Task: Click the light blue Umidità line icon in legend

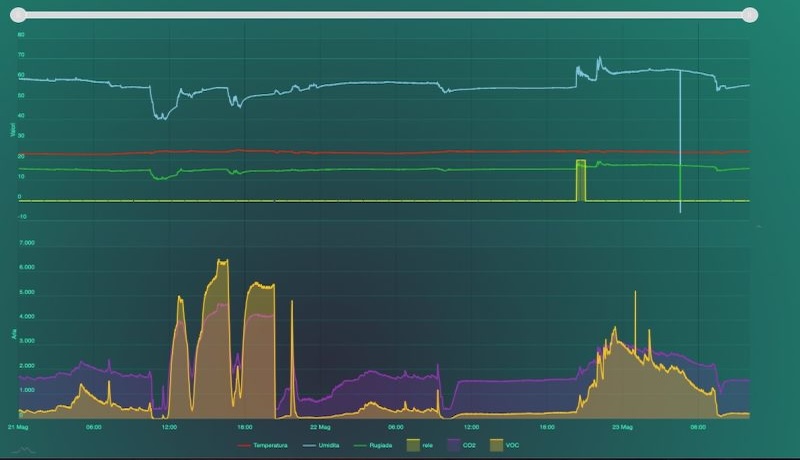Action: [311, 445]
